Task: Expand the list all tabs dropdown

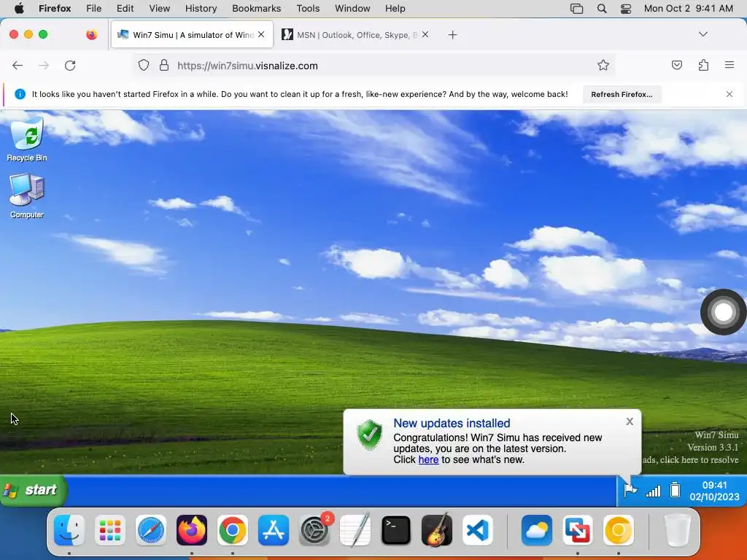Action: coord(703,34)
